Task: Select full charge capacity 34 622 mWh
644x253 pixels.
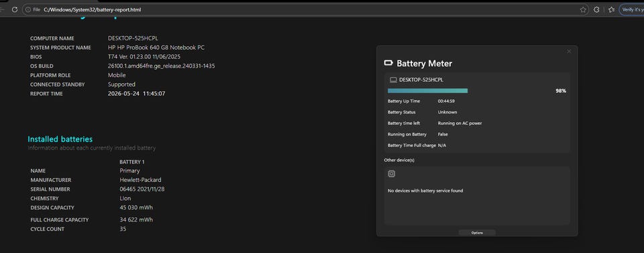Action: pyautogui.click(x=136, y=219)
